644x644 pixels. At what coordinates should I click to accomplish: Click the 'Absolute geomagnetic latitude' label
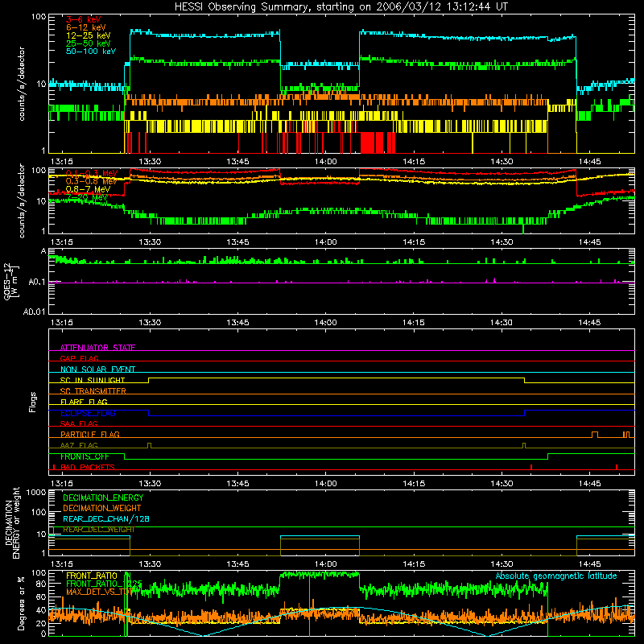click(x=556, y=576)
